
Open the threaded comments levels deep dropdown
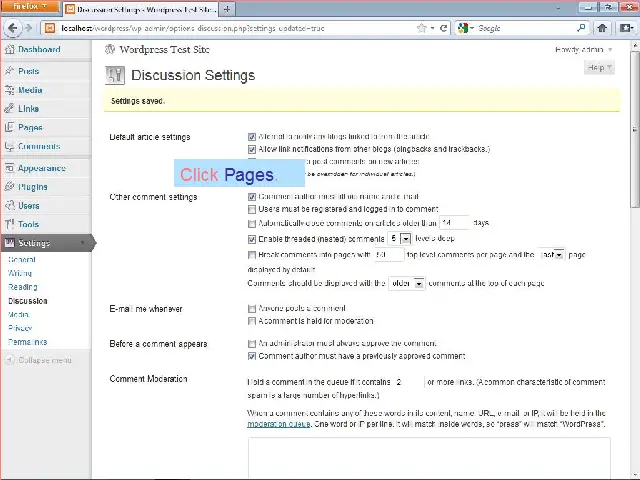(399, 238)
